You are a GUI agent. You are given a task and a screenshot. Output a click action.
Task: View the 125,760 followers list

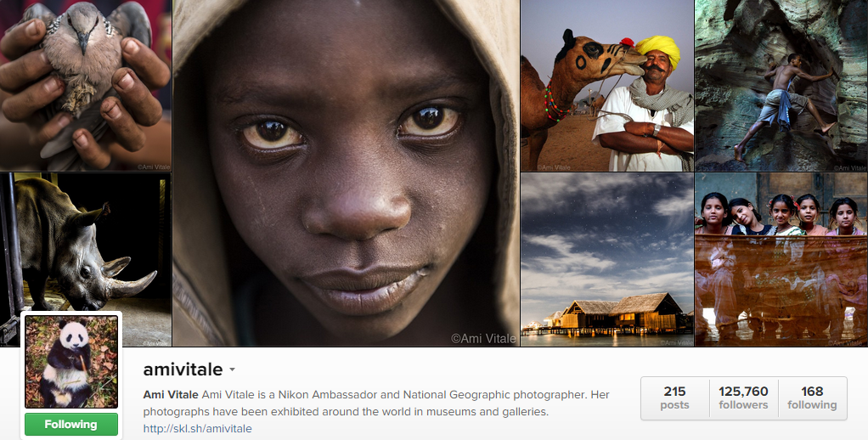pyautogui.click(x=743, y=398)
